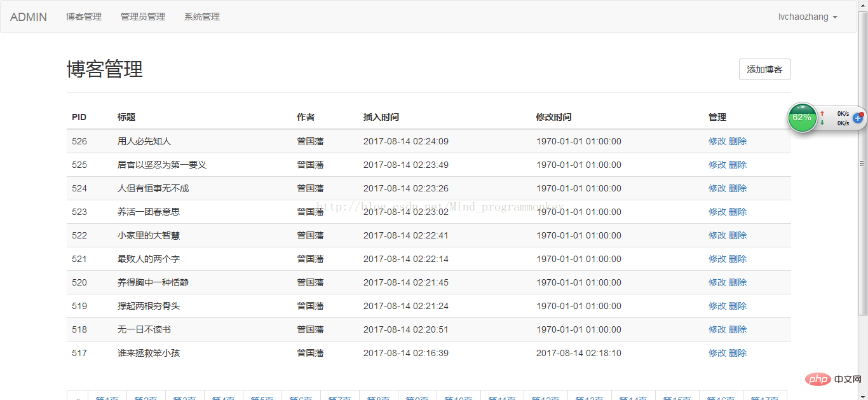Click 修改 for post 526
Image resolution: width=868 pixels, height=400 pixels.
tap(717, 141)
